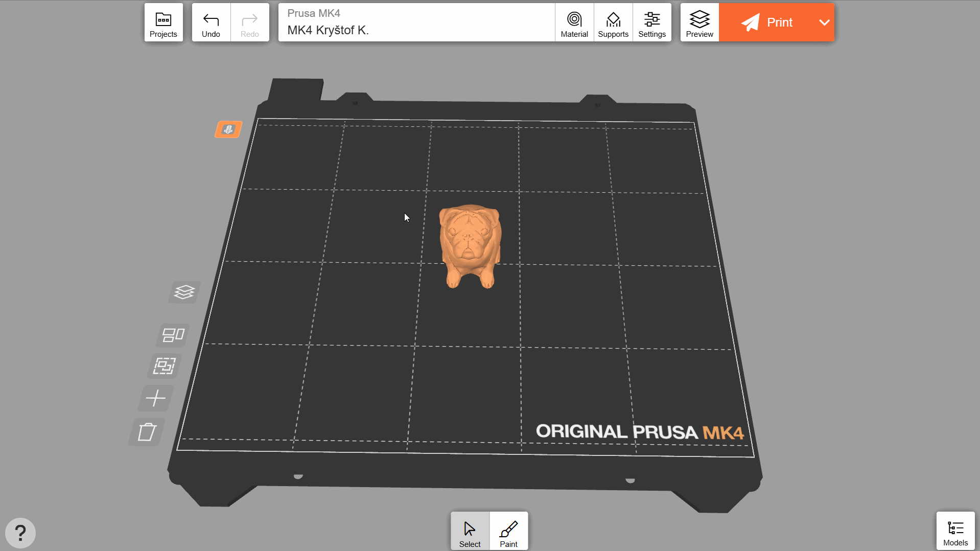Click the arrange models icon beside bed
This screenshot has width=980, height=551.
[173, 335]
